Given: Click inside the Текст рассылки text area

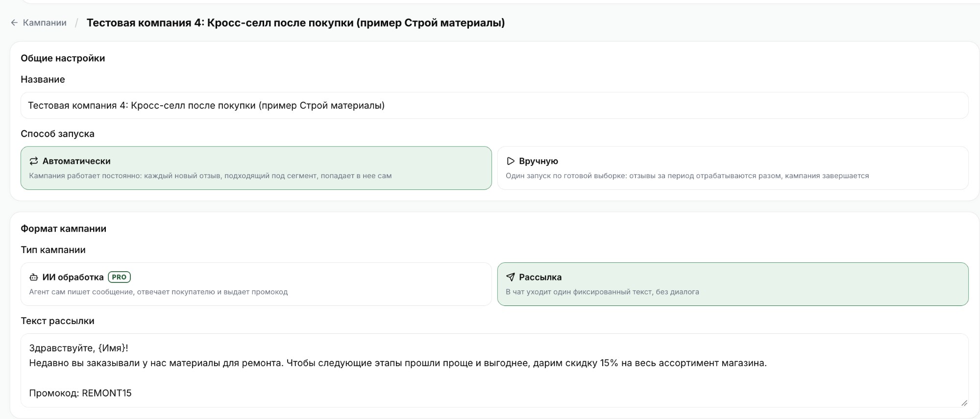Looking at the screenshot, I should (x=494, y=371).
